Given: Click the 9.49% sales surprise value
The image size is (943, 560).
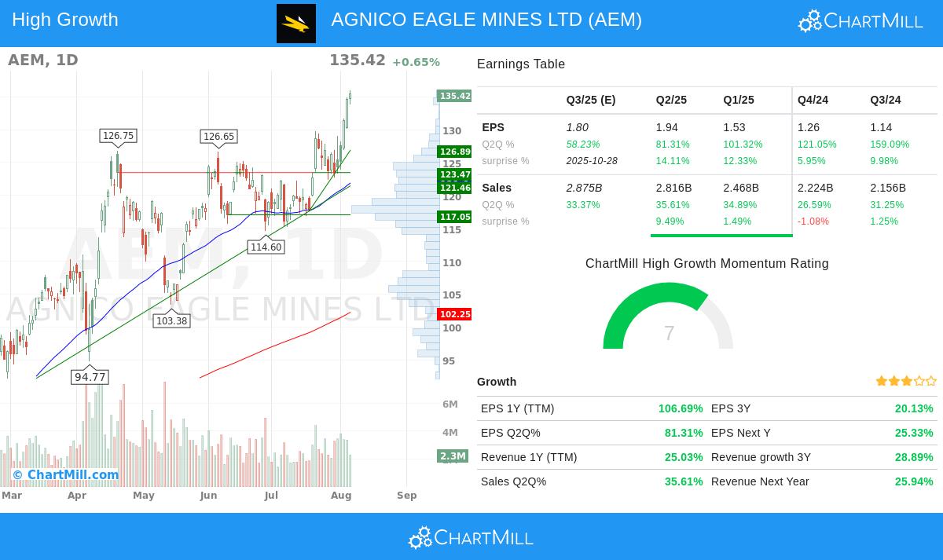Looking at the screenshot, I should pos(670,221).
